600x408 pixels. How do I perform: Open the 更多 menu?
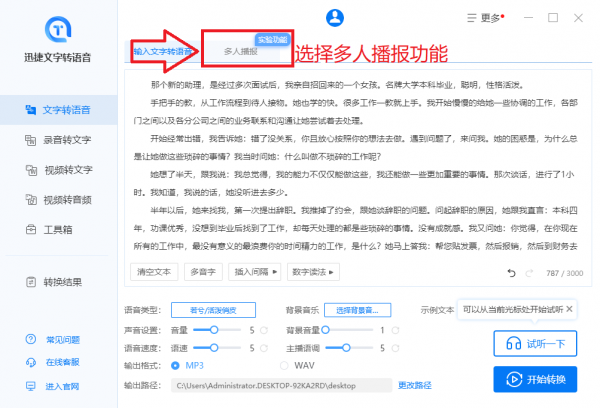click(x=486, y=18)
